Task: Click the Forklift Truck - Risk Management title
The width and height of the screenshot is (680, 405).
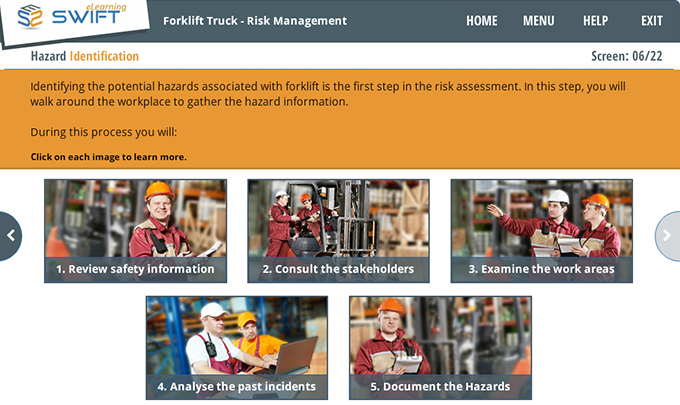Action: [255, 21]
